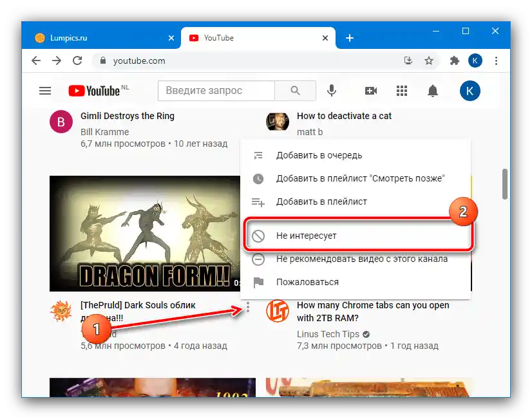This screenshot has width=532, height=419.
Task: Open the YouTube account K avatar
Action: coord(470,91)
